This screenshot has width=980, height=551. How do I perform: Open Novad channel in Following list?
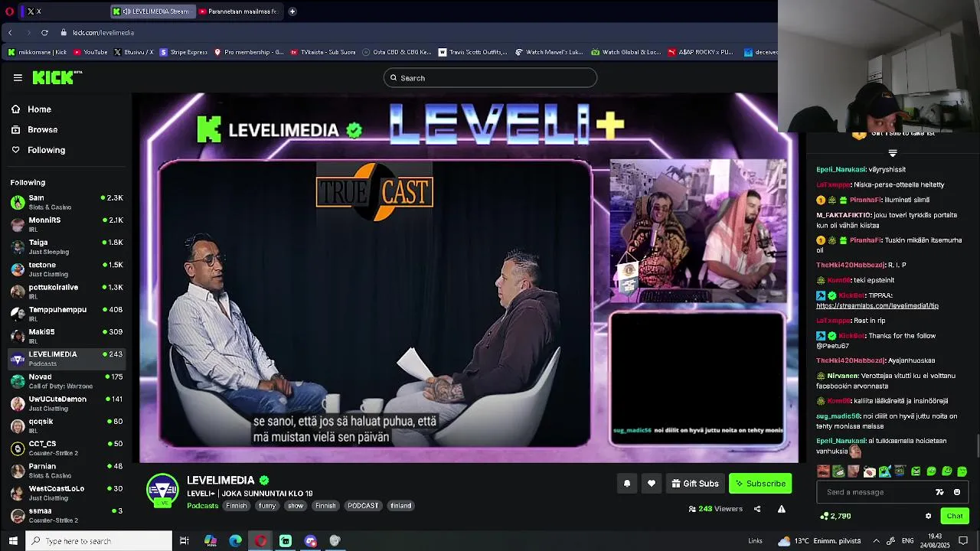(66, 381)
